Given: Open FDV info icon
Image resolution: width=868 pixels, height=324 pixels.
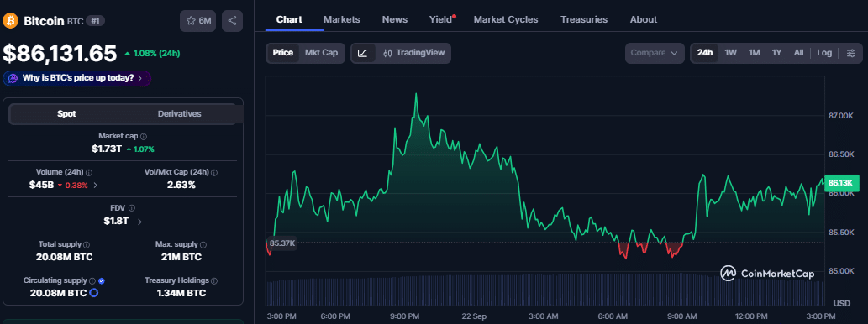Looking at the screenshot, I should click(131, 208).
